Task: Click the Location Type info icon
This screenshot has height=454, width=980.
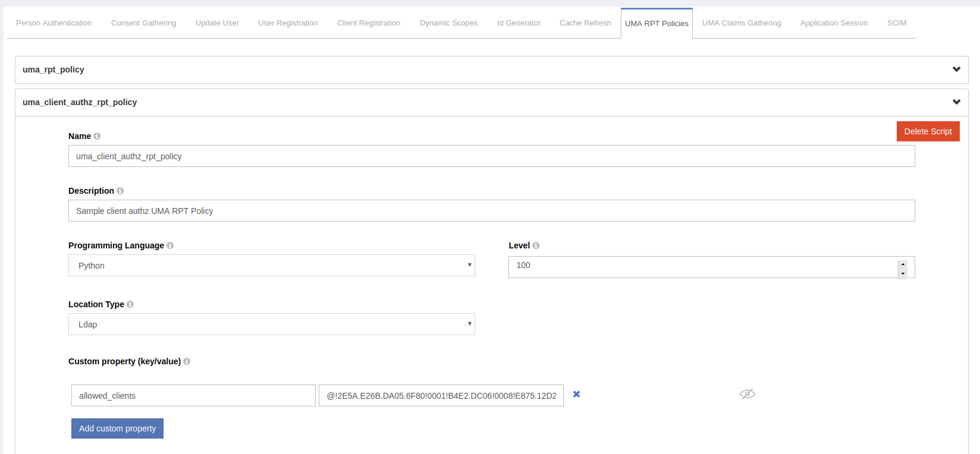Action: [x=130, y=304]
